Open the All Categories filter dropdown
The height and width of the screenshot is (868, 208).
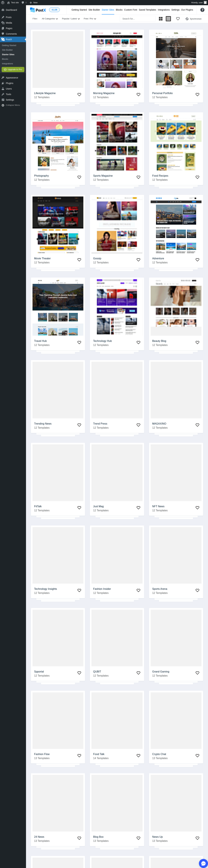[50, 19]
